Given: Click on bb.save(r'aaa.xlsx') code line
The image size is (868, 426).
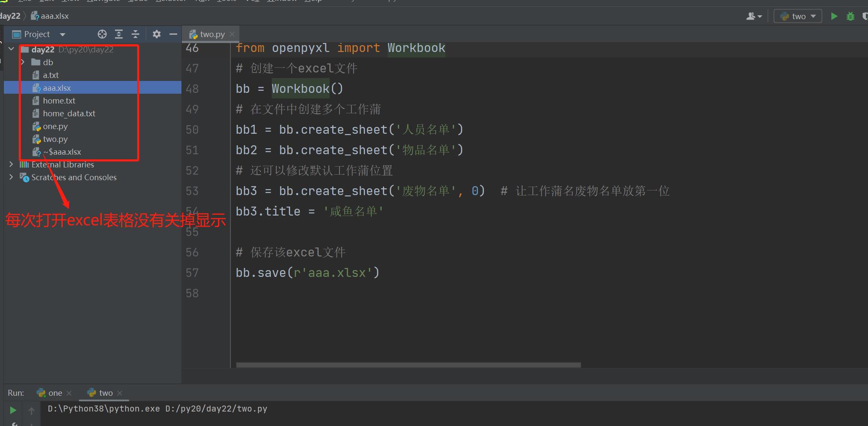Looking at the screenshot, I should tap(308, 273).
